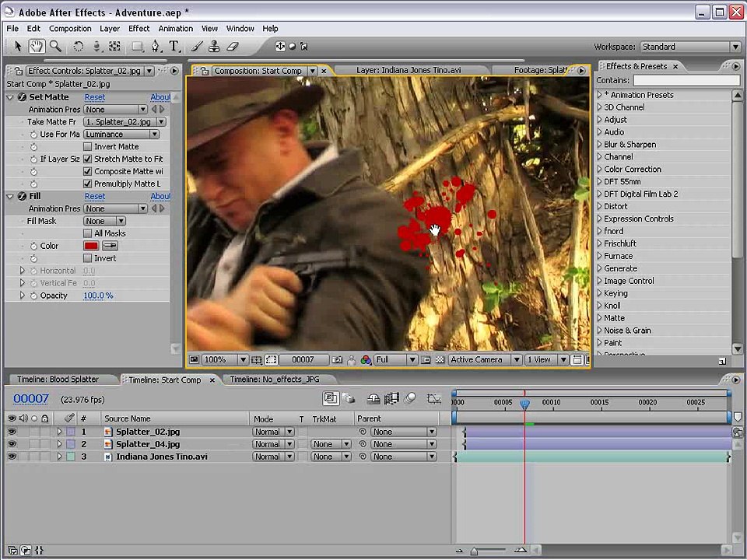Open the 100% magnification dropdown
The image size is (747, 560).
(225, 360)
